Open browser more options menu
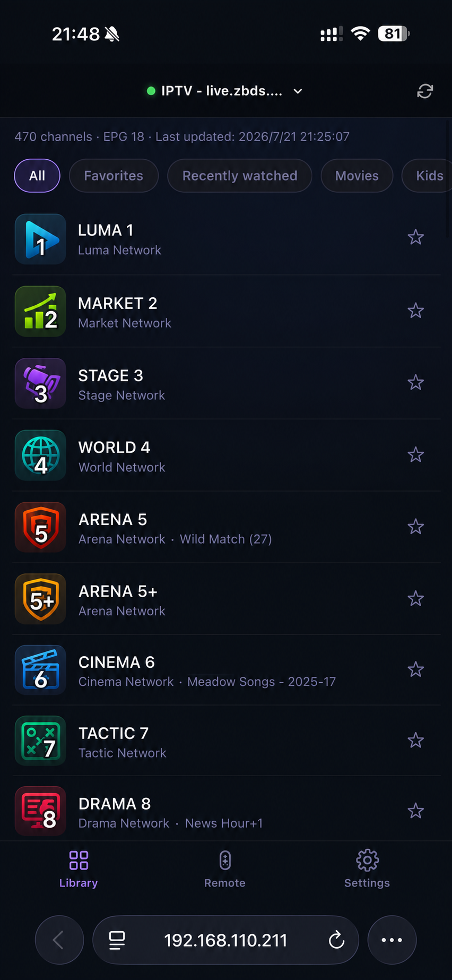This screenshot has width=452, height=980. point(392,940)
